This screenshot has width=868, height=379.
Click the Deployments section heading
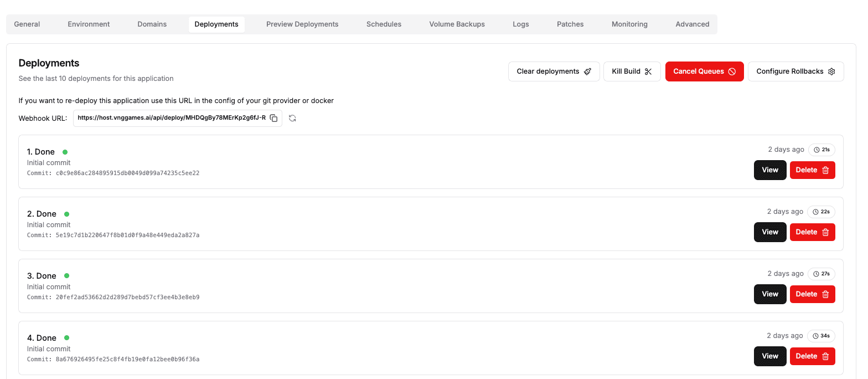[x=49, y=63]
